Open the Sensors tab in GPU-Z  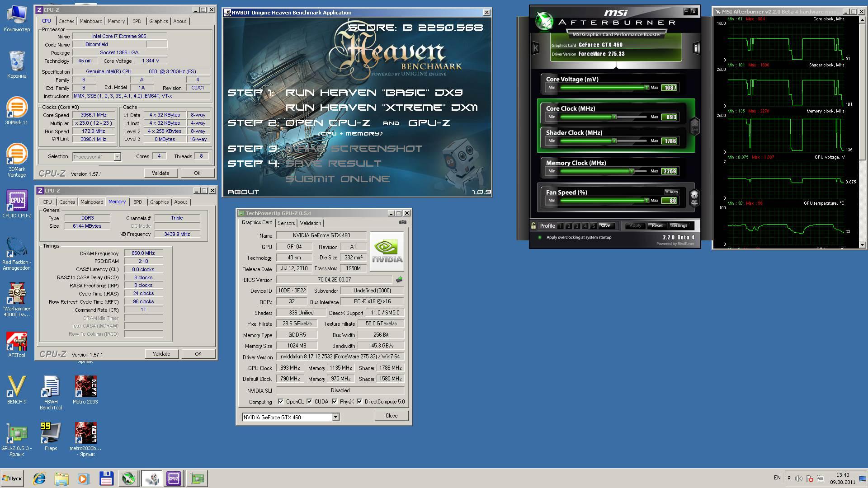point(286,223)
